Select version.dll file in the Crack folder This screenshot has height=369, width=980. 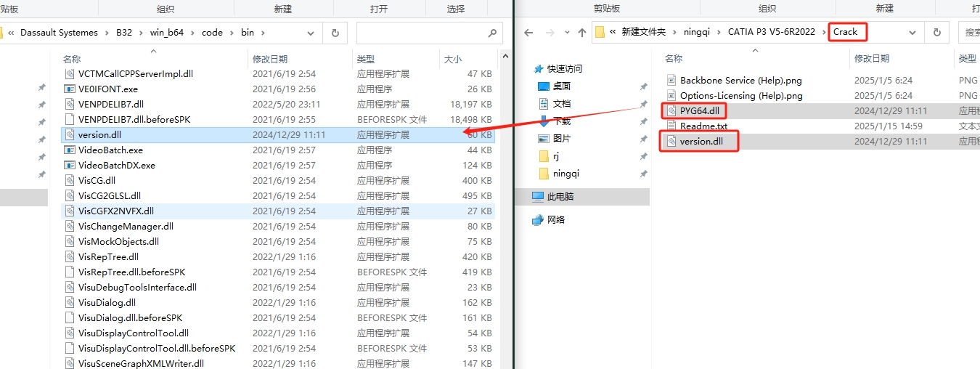click(x=701, y=141)
